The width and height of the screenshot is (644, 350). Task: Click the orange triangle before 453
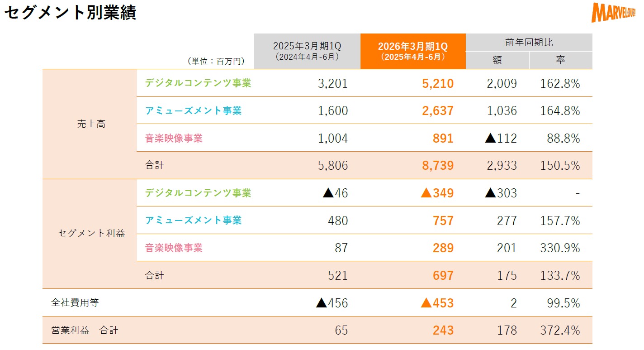(x=426, y=303)
